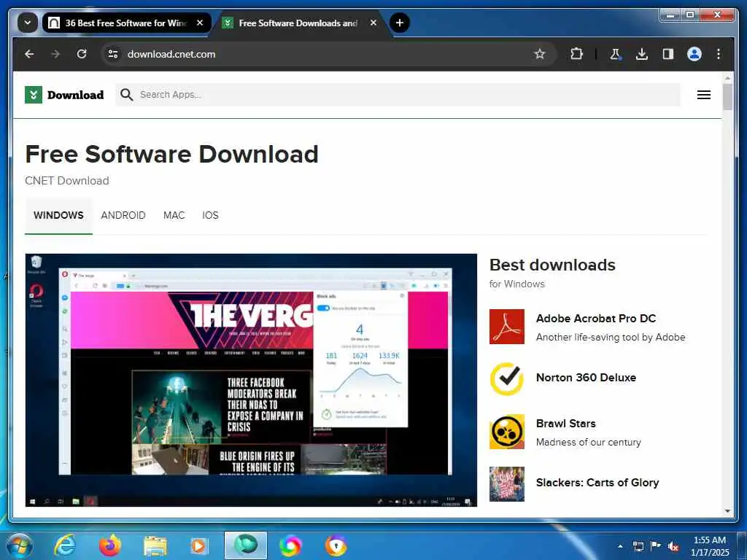
Task: Close the 36 Best Free Software tab
Action: [x=200, y=23]
